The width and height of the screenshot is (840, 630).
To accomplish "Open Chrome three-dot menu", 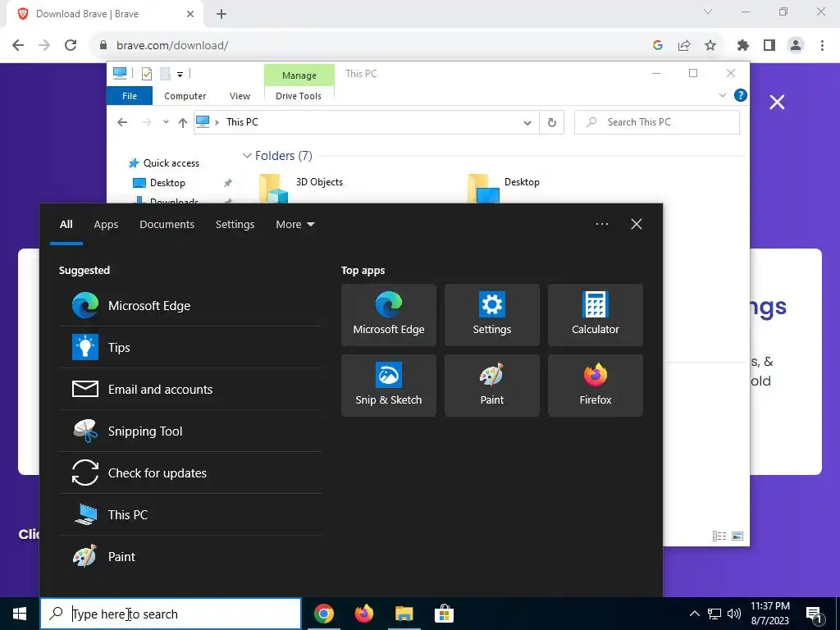I will [x=822, y=46].
